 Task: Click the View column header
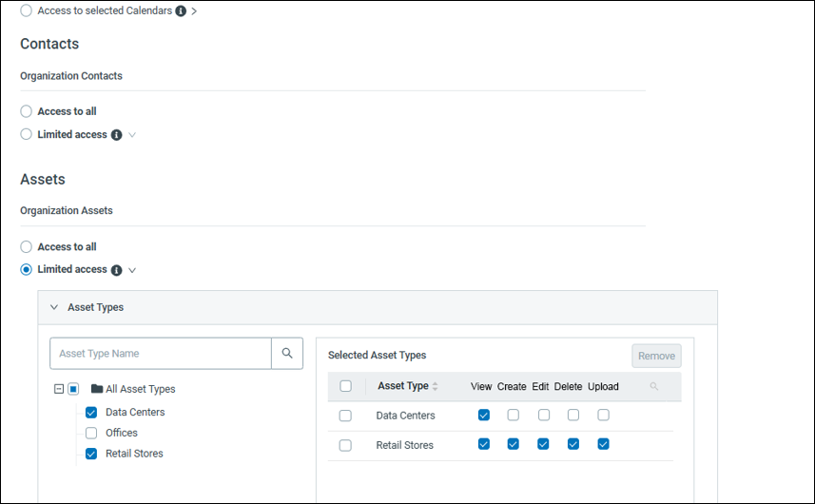click(x=481, y=387)
